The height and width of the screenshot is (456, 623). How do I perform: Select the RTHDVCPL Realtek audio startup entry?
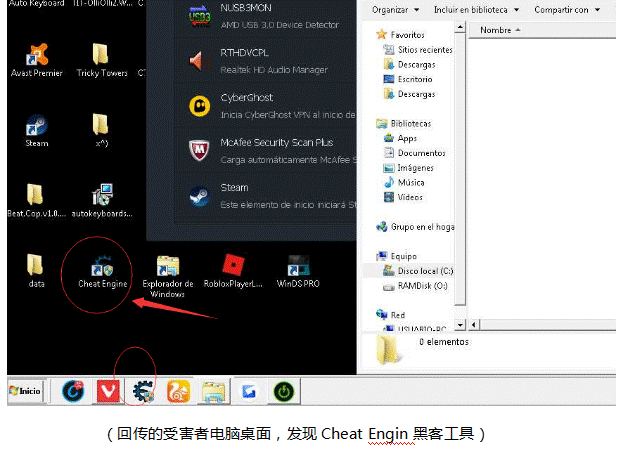pyautogui.click(x=265, y=61)
